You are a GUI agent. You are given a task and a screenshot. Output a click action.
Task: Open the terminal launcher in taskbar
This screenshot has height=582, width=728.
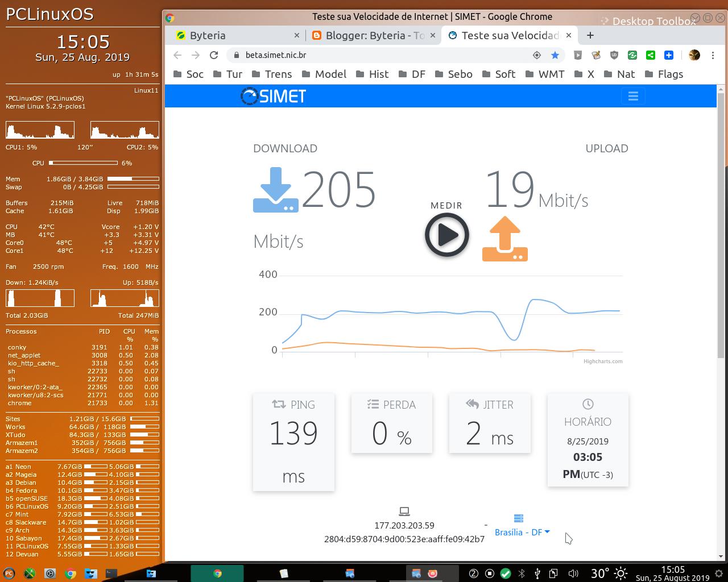pyautogui.click(x=111, y=573)
